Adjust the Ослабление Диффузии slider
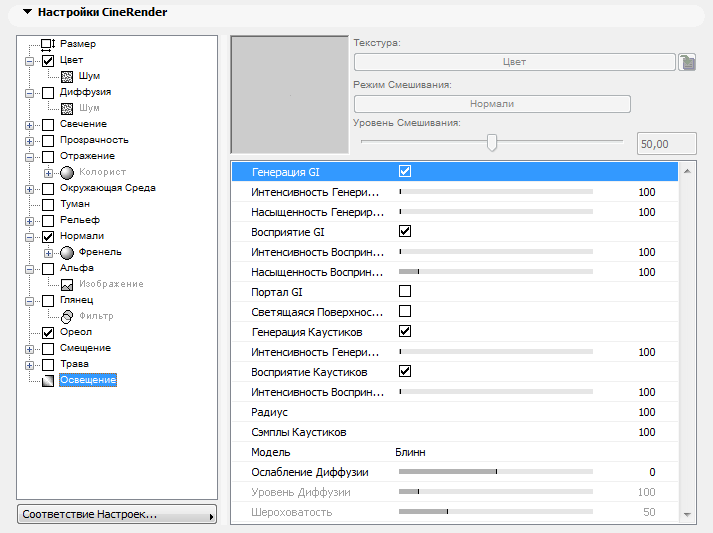This screenshot has height=533, width=713. click(x=496, y=472)
